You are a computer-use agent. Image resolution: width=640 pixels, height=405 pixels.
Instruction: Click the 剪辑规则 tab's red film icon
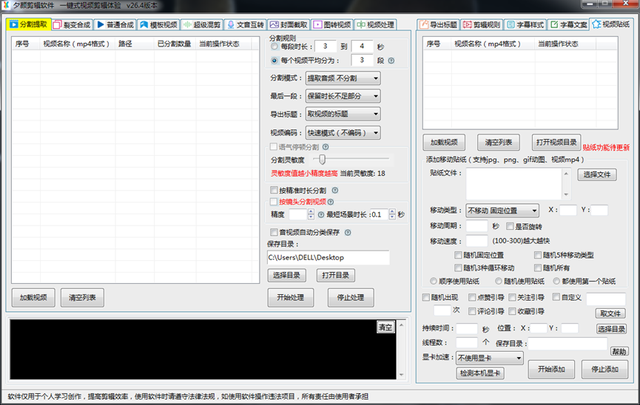pos(467,25)
